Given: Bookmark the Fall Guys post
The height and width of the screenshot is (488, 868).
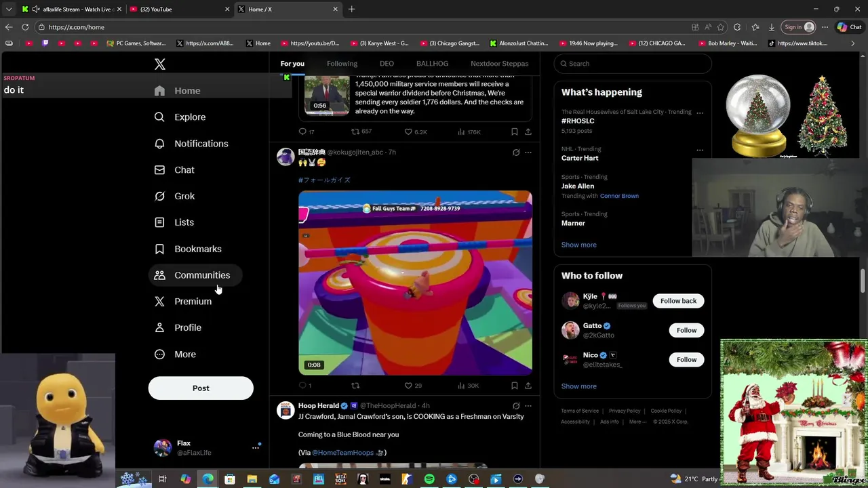Looking at the screenshot, I should tap(514, 386).
